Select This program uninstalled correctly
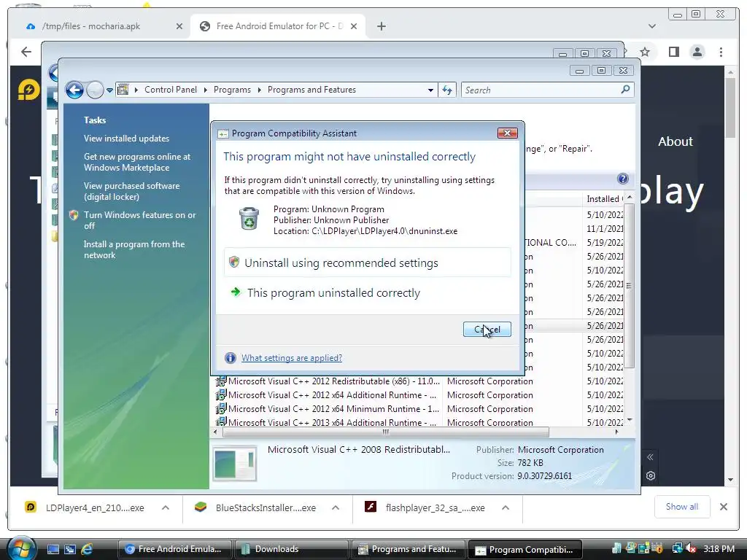This screenshot has height=560, width=747. 368,292
